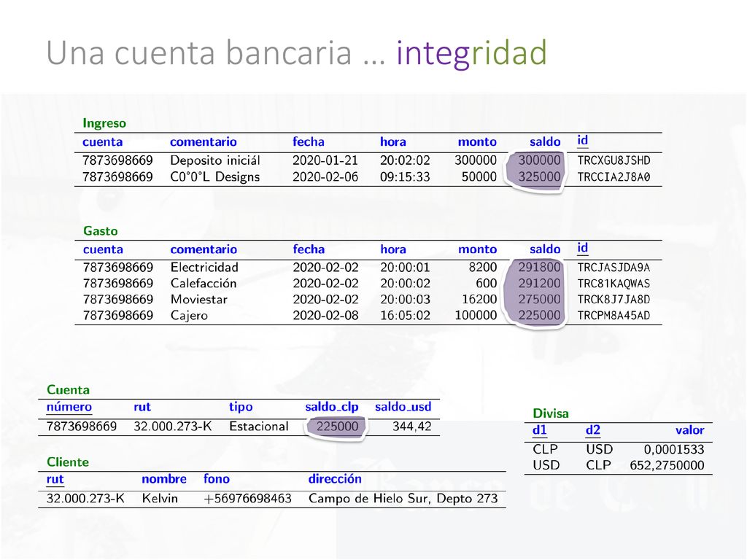The height and width of the screenshot is (560, 747).
Task: Click client name 'Kelvin'
Action: point(160,499)
